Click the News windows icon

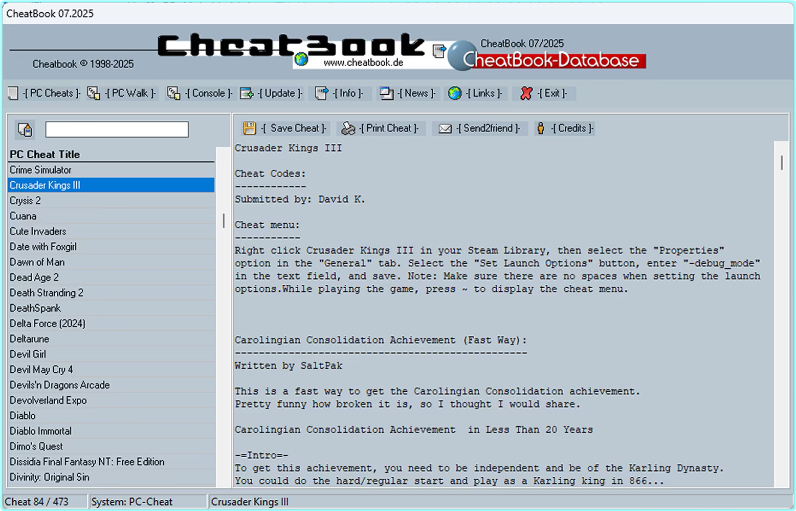pos(387,93)
